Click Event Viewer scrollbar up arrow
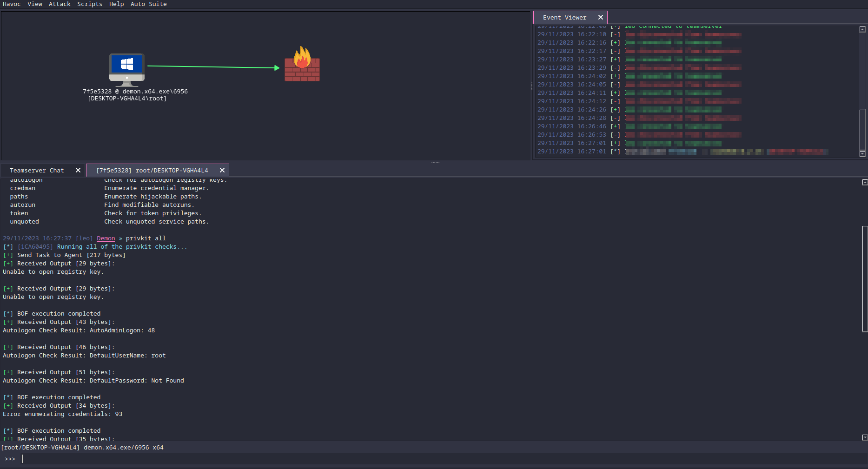The height and width of the screenshot is (469, 868). coord(862,29)
